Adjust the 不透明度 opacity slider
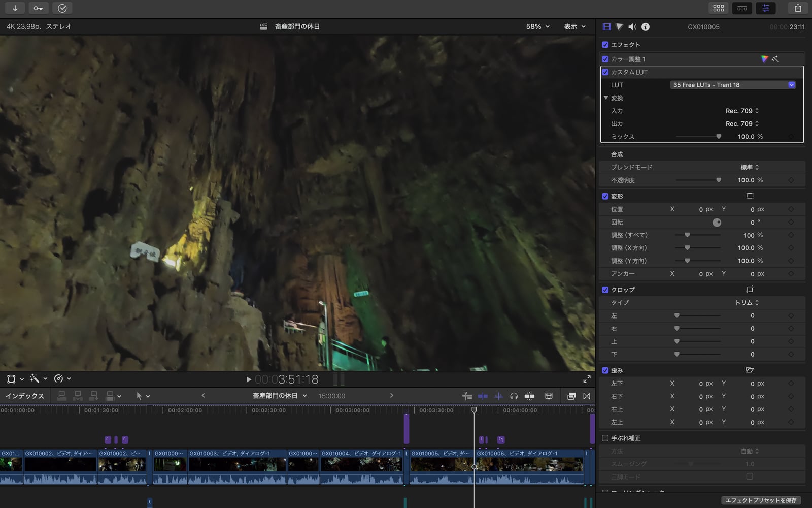The image size is (812, 508). pyautogui.click(x=718, y=180)
